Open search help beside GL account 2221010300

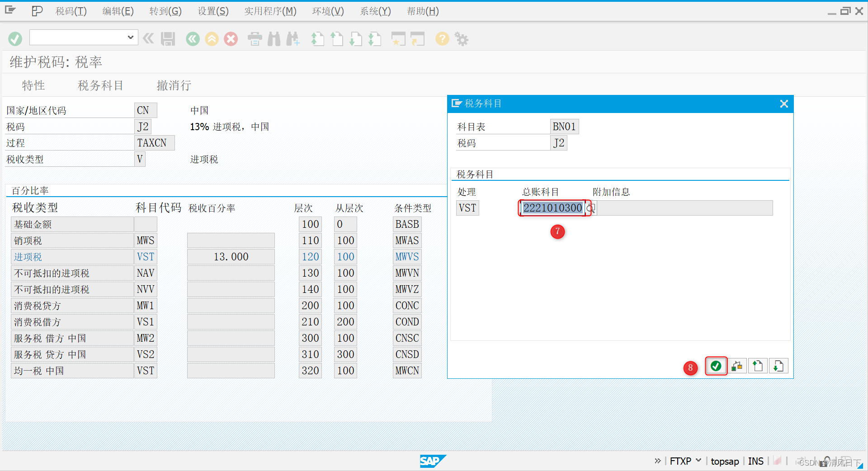pos(590,208)
